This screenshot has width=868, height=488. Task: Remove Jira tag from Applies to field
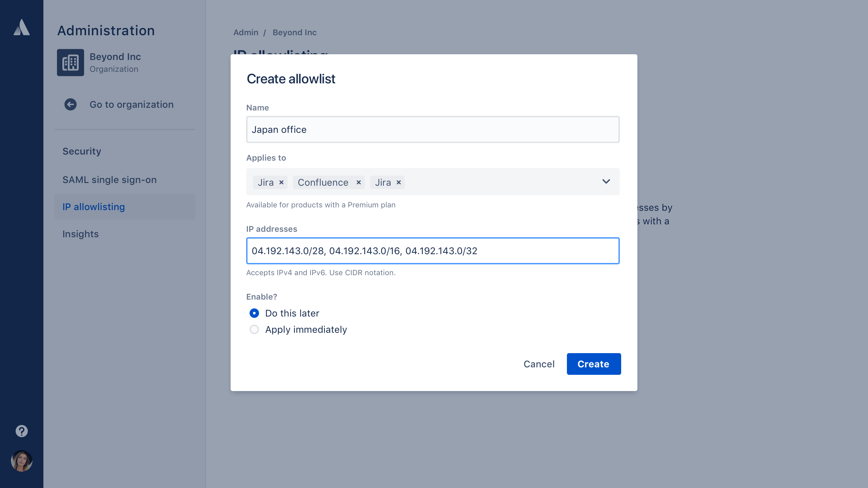[281, 182]
